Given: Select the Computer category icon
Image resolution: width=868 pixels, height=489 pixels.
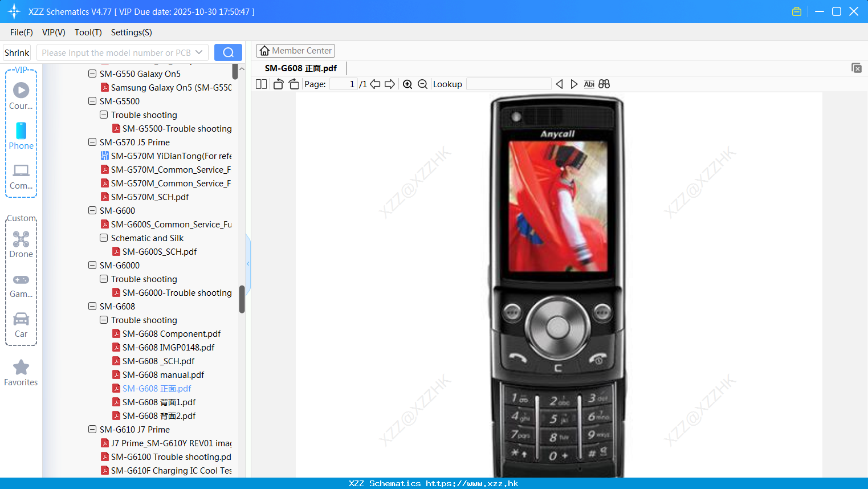Looking at the screenshot, I should tap(21, 176).
